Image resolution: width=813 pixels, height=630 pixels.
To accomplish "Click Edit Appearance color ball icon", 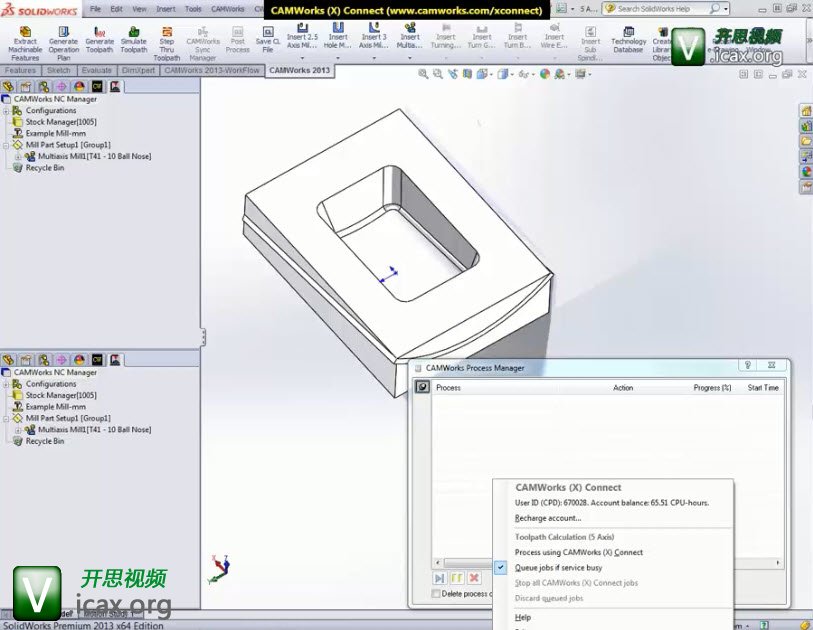I will [x=544, y=74].
